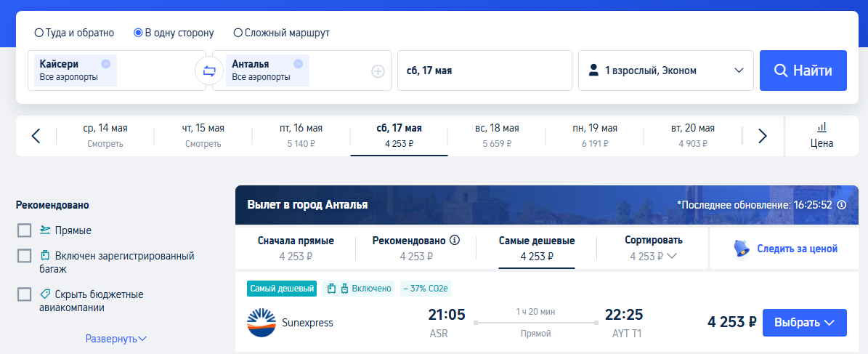Select Туда и обратно radio button
Screen dimensions: 868x354
(38, 33)
